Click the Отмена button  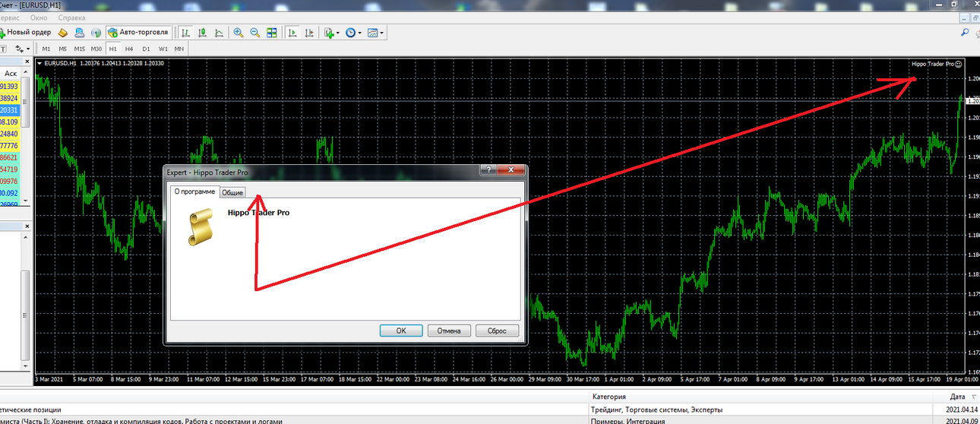click(x=449, y=331)
